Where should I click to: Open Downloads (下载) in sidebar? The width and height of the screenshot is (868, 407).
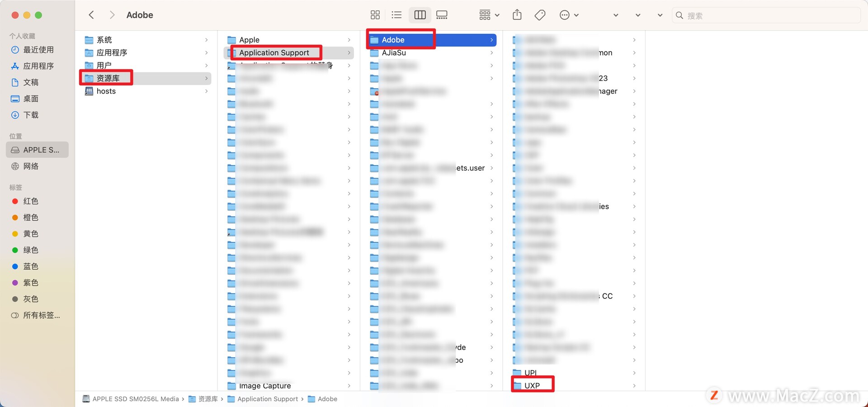pos(38,115)
